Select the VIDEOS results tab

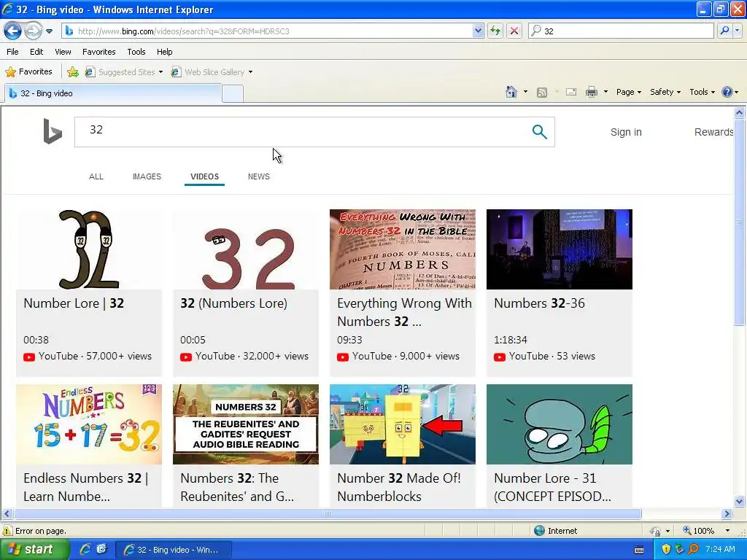coord(205,176)
